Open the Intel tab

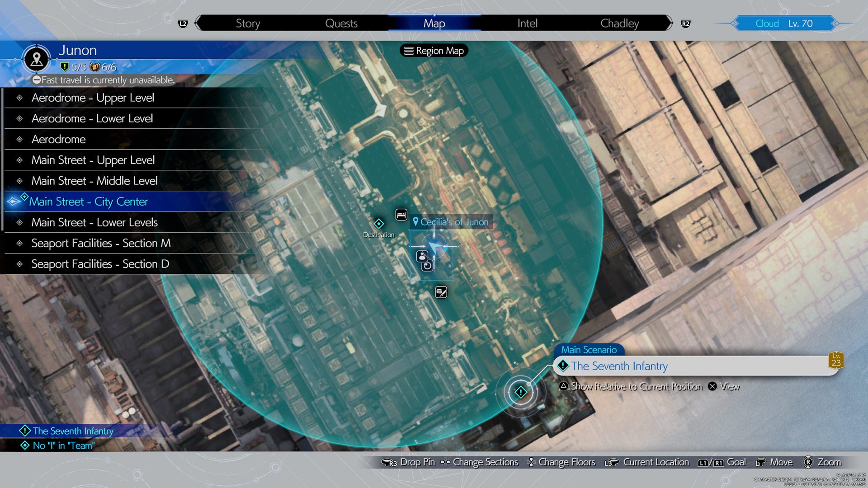pos(527,23)
